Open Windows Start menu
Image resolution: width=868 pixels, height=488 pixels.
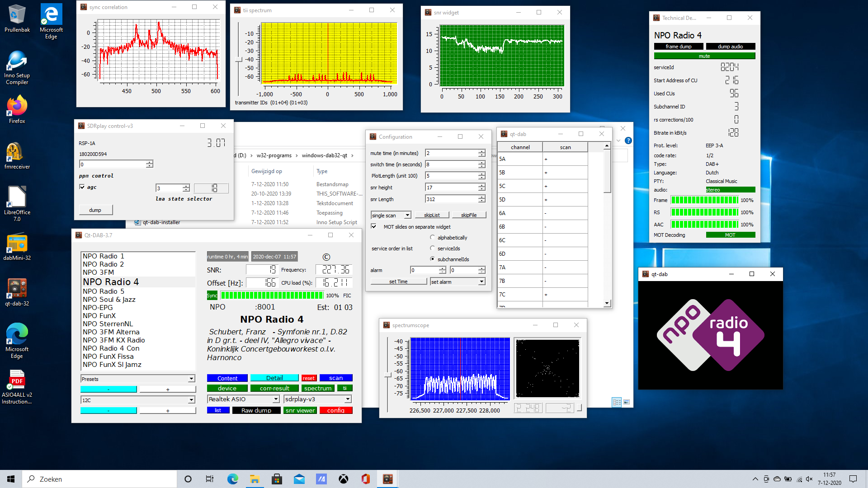coord(11,479)
